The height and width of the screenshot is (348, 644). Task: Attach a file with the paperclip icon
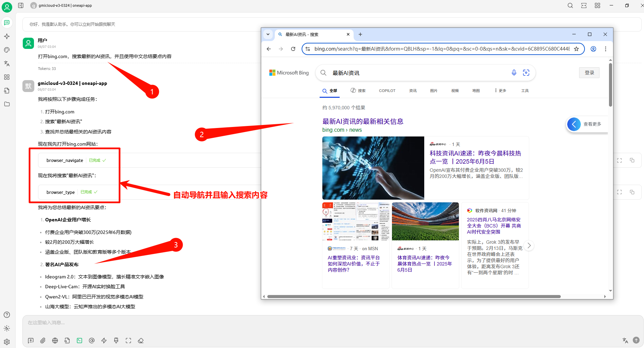(43, 341)
